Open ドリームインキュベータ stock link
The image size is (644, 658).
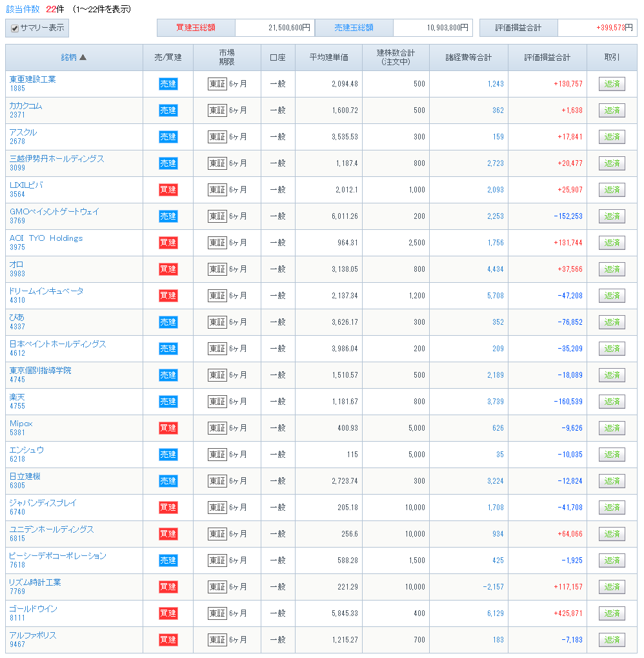46,291
